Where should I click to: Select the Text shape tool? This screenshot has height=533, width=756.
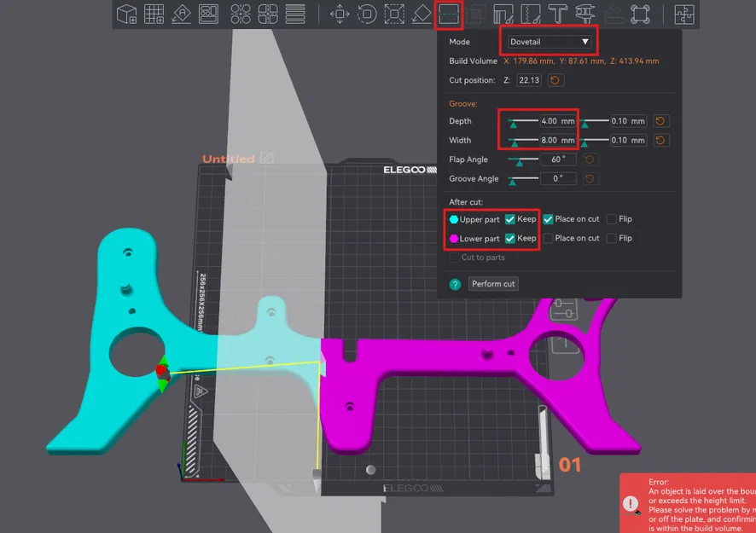[x=558, y=14]
